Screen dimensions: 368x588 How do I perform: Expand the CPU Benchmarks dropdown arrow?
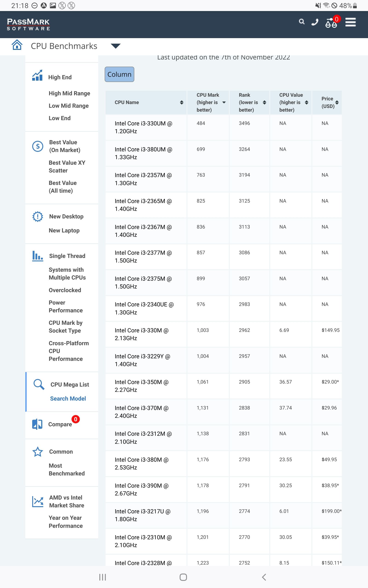tap(116, 46)
